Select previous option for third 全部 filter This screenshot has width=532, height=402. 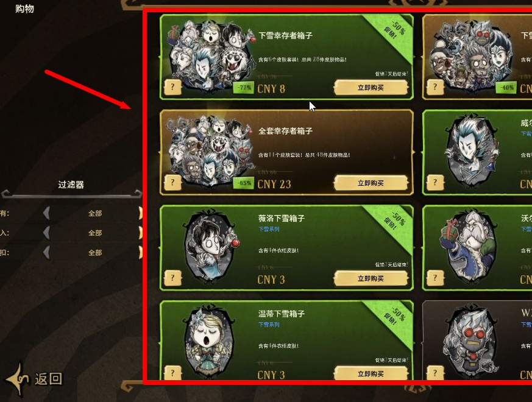tap(46, 253)
